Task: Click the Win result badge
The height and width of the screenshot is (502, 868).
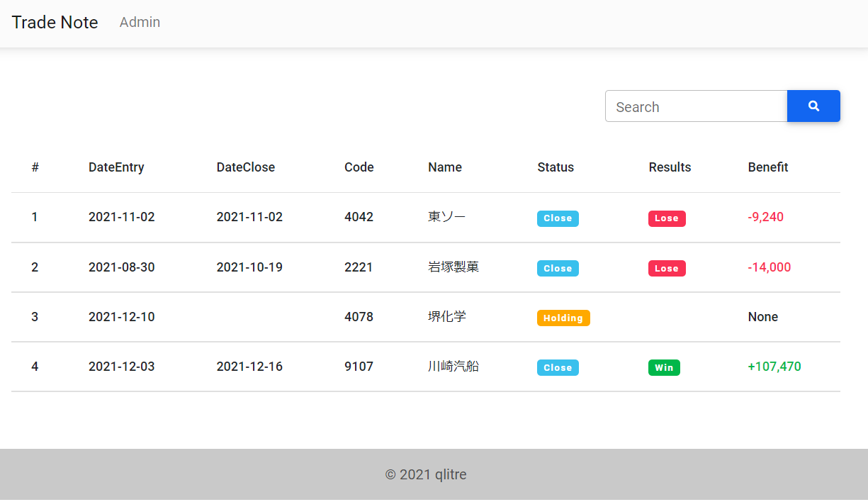Action: (664, 368)
